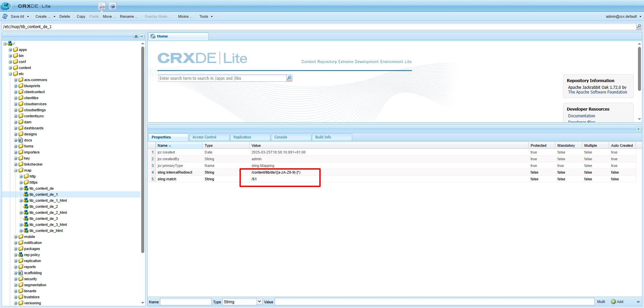Viewport: 644px width, 308px height.
Task: Click the root node icon
Action: (x=10, y=44)
